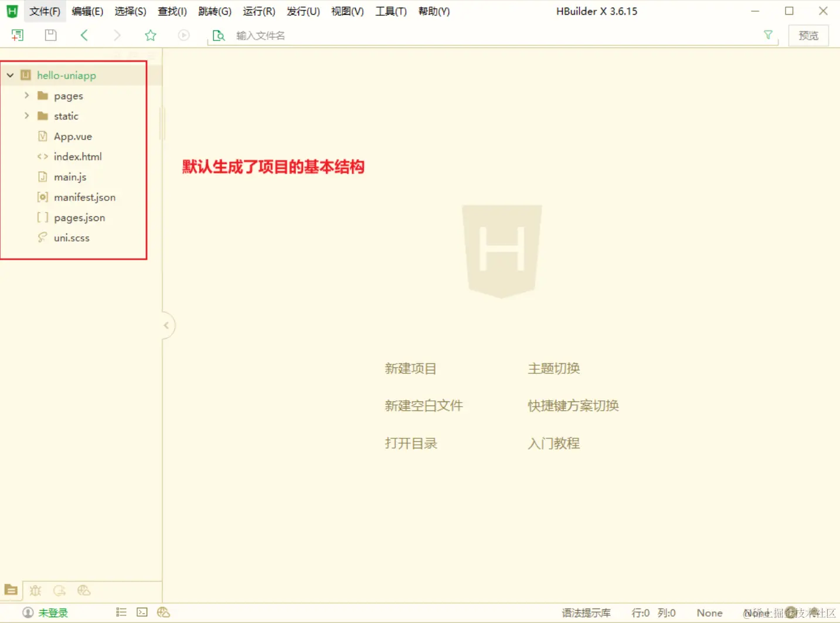Select main.js in project tree
The image size is (840, 623).
click(70, 176)
